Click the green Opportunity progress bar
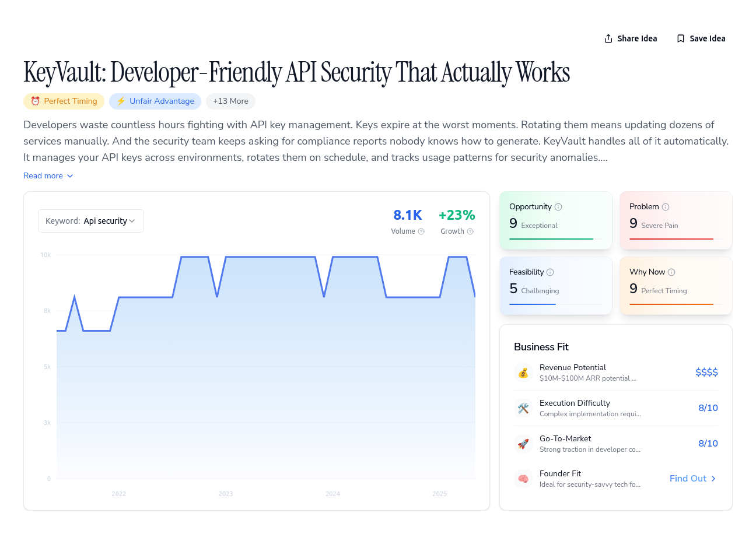This screenshot has height=534, width=756. [x=551, y=239]
